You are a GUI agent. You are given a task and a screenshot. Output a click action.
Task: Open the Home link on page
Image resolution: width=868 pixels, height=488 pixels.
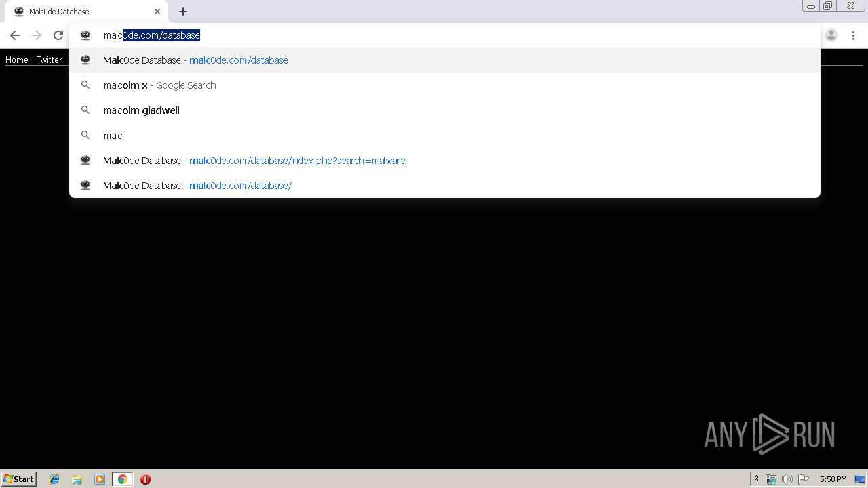pos(17,60)
